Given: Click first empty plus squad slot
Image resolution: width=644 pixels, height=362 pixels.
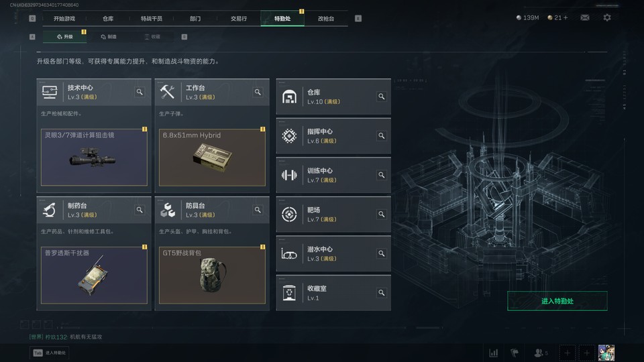Looking at the screenshot, I should pos(568,353).
